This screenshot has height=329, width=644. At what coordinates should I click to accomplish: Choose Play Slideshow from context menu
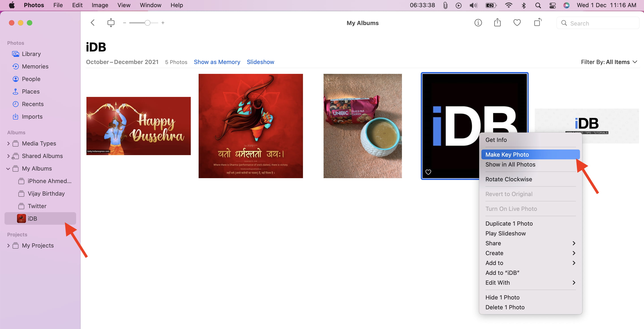click(x=530, y=233)
